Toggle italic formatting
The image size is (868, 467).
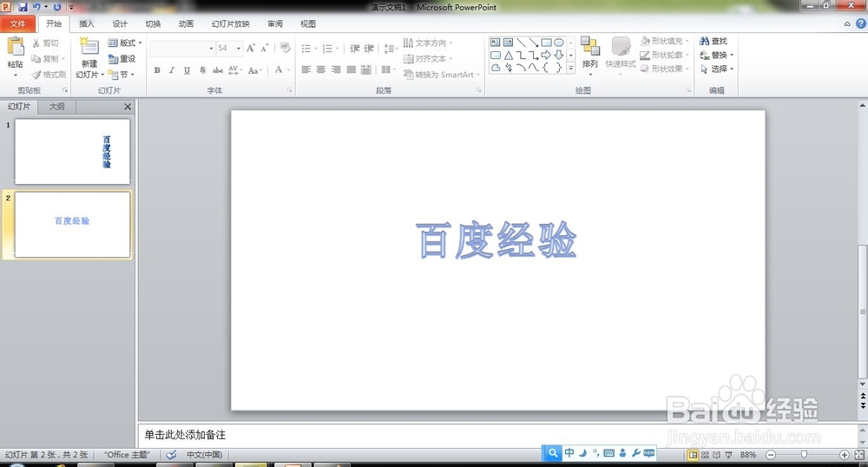pos(172,69)
